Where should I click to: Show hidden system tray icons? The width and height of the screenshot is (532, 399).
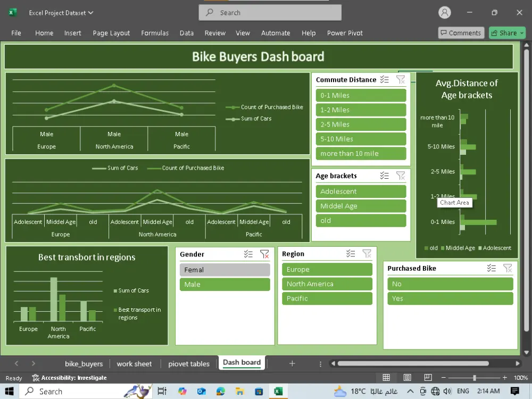[x=410, y=391]
